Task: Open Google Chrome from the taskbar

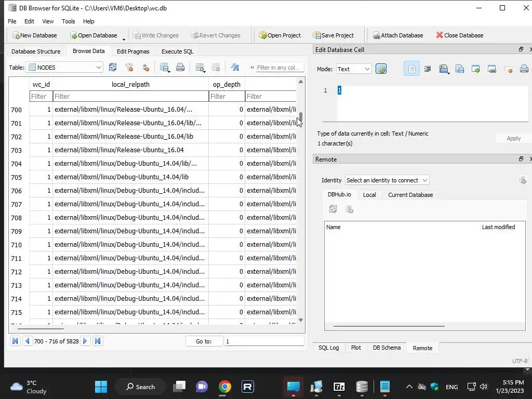Action: click(224, 387)
